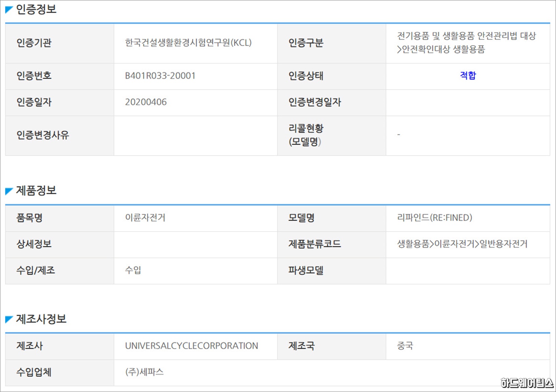This screenshot has width=556, height=392.
Task: Click the 리콜현황 (모델명) label
Action: click(306, 135)
